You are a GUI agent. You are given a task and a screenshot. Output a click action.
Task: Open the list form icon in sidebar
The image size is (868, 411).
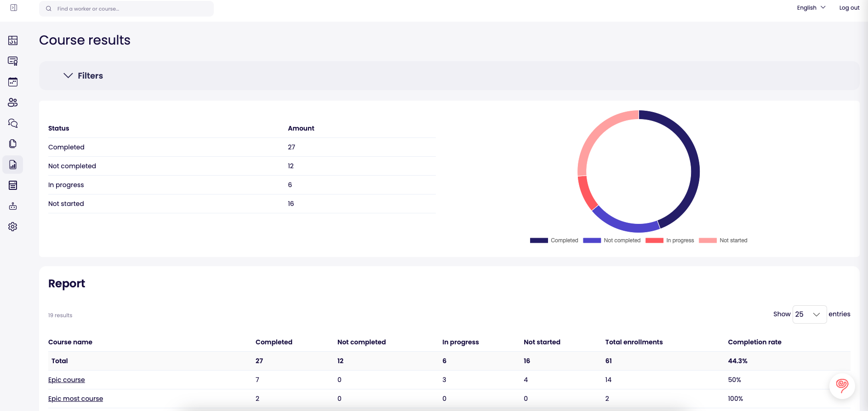tap(13, 185)
